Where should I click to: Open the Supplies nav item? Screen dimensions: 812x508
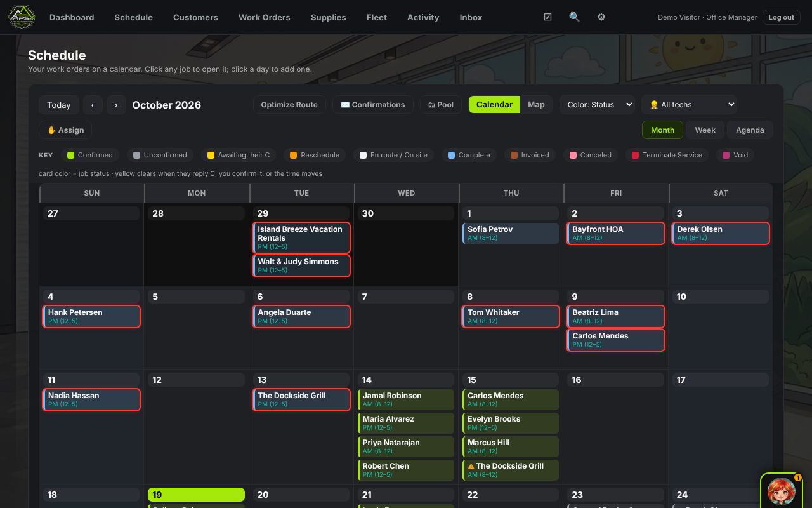coord(329,17)
